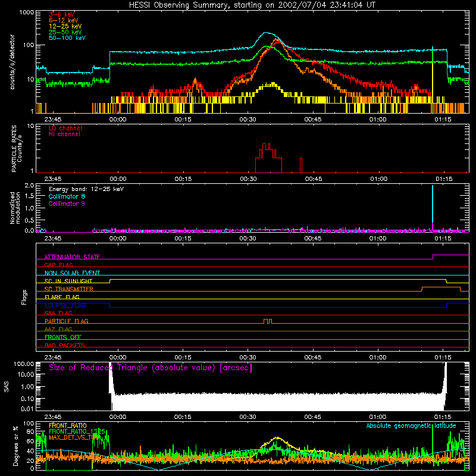
Task: Click the FRONTS_OFF flag label
Action: (63, 337)
